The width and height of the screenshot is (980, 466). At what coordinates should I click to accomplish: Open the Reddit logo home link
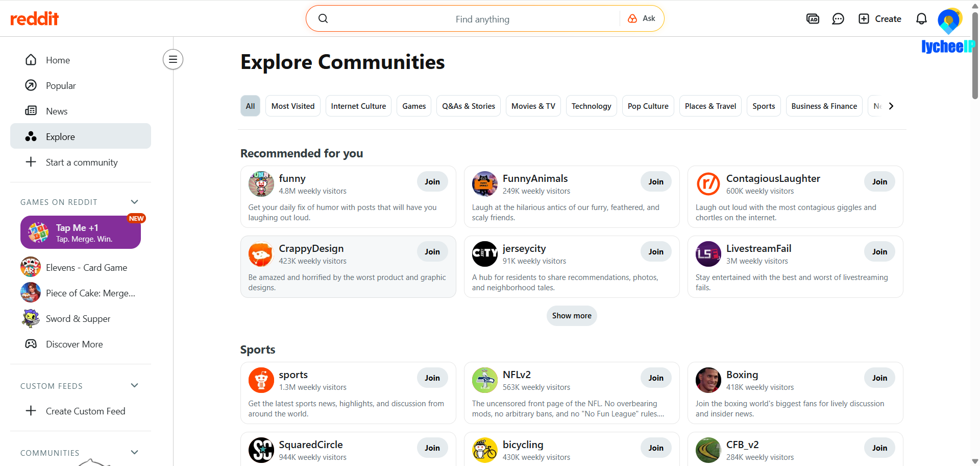pyautogui.click(x=34, y=19)
